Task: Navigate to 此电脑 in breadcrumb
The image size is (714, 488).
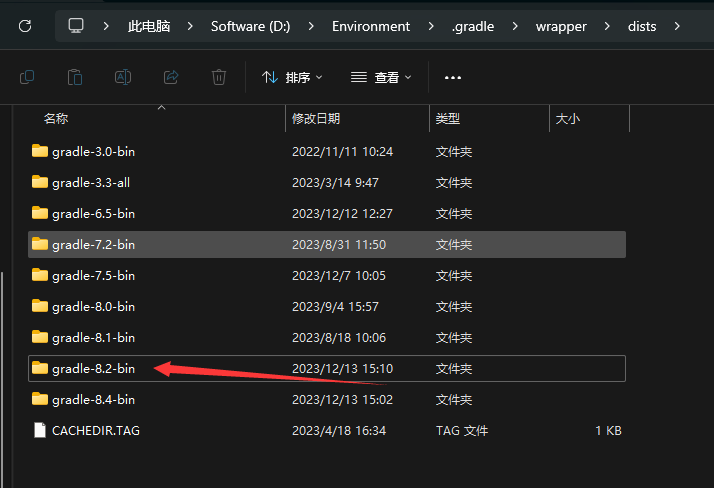Action: click(x=149, y=26)
